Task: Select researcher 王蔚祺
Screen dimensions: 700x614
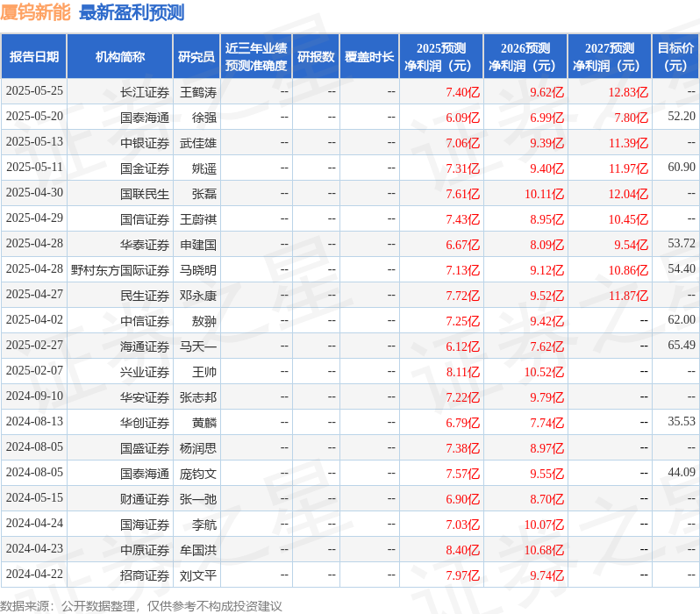Action: pos(198,219)
